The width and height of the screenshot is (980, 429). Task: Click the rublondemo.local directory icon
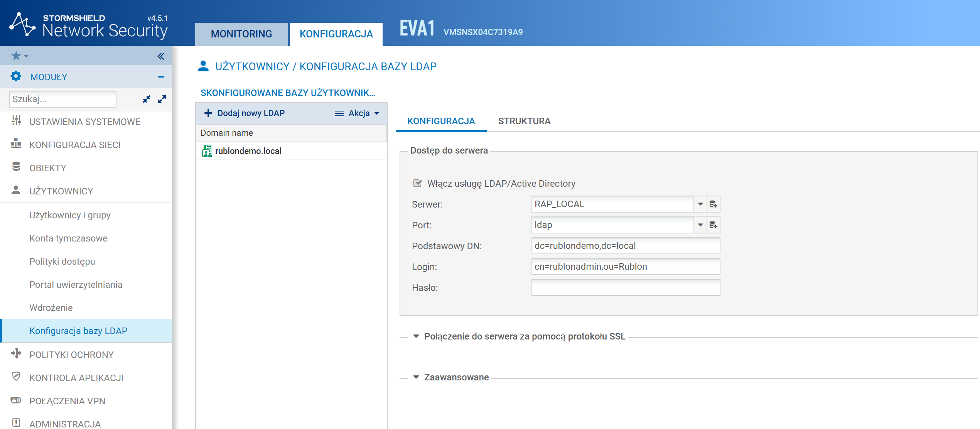(207, 151)
